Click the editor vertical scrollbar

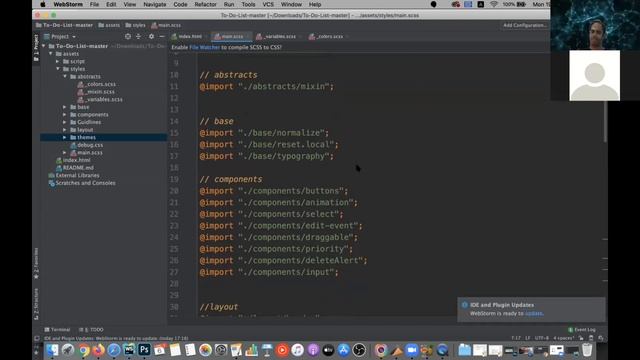pos(605,121)
